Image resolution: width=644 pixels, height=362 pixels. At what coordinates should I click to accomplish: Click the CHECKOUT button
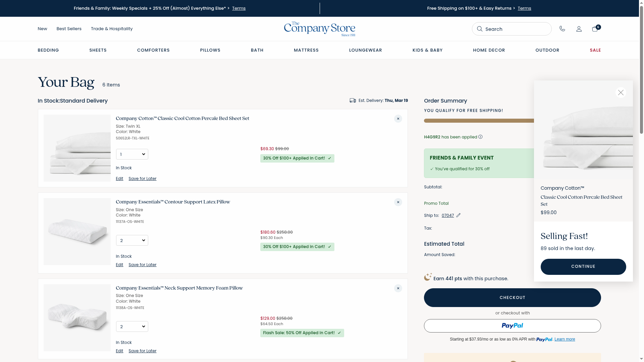click(x=512, y=298)
